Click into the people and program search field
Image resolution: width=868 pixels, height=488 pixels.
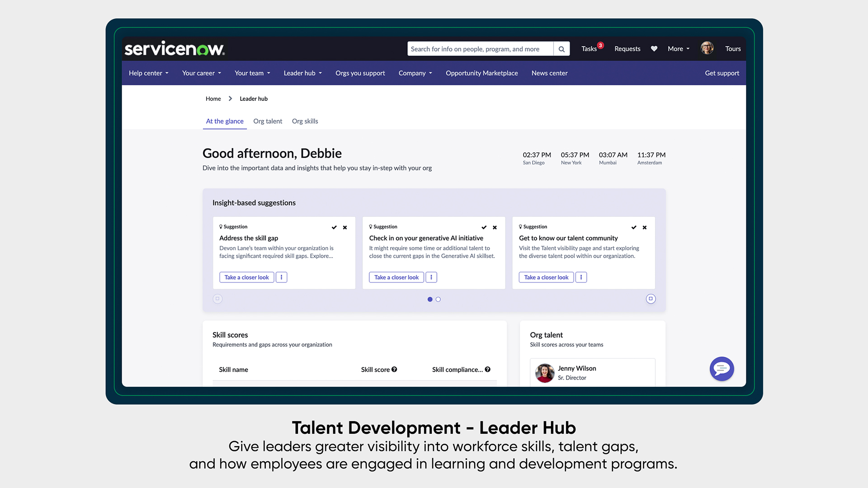coord(479,49)
